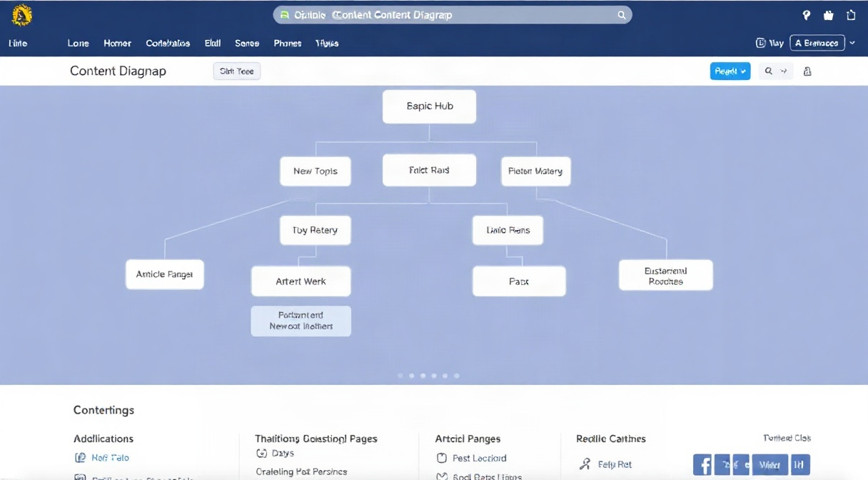Image resolution: width=868 pixels, height=480 pixels.
Task: Click in the Content Diagram search field
Action: pos(453,15)
